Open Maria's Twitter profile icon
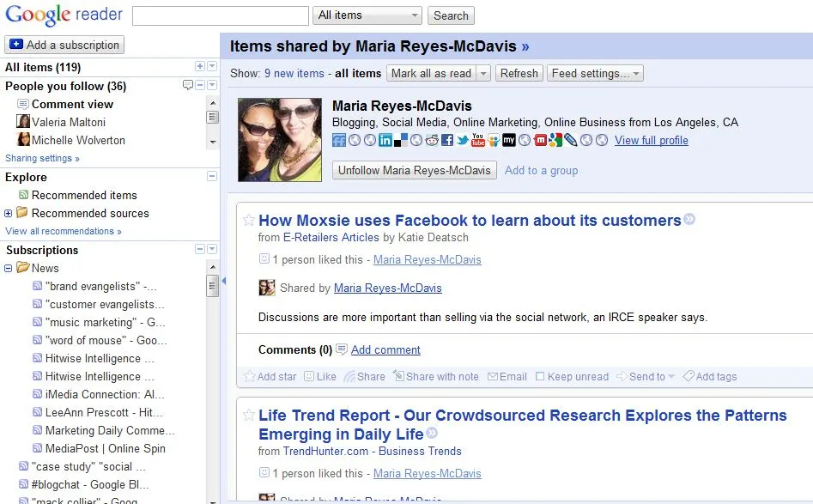813x504 pixels. pyautogui.click(x=463, y=140)
